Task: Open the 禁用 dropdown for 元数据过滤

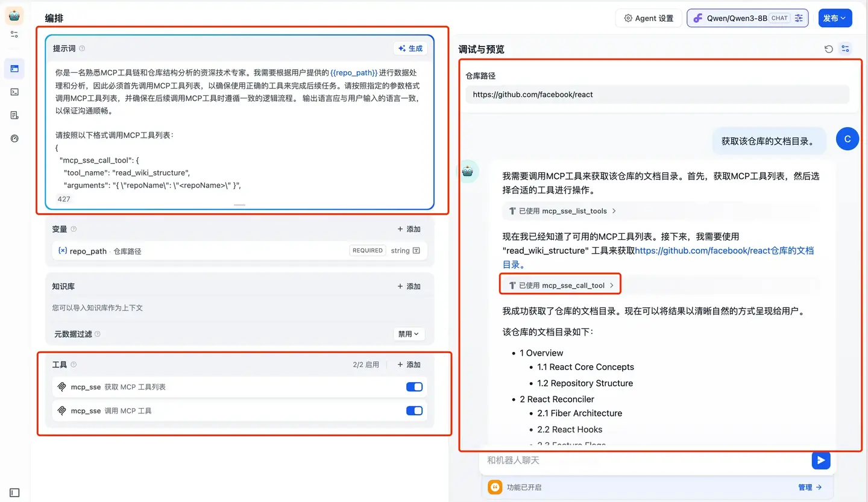Action: (x=409, y=333)
